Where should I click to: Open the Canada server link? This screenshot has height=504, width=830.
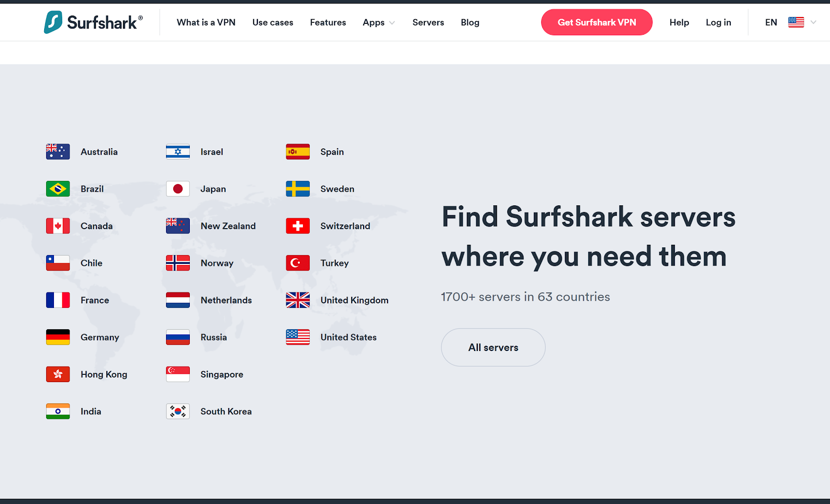(x=96, y=226)
